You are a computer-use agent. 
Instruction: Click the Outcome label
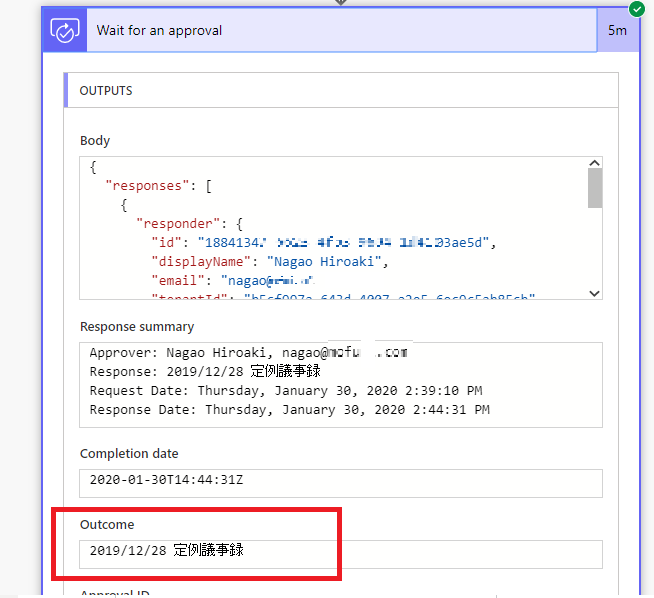[107, 525]
